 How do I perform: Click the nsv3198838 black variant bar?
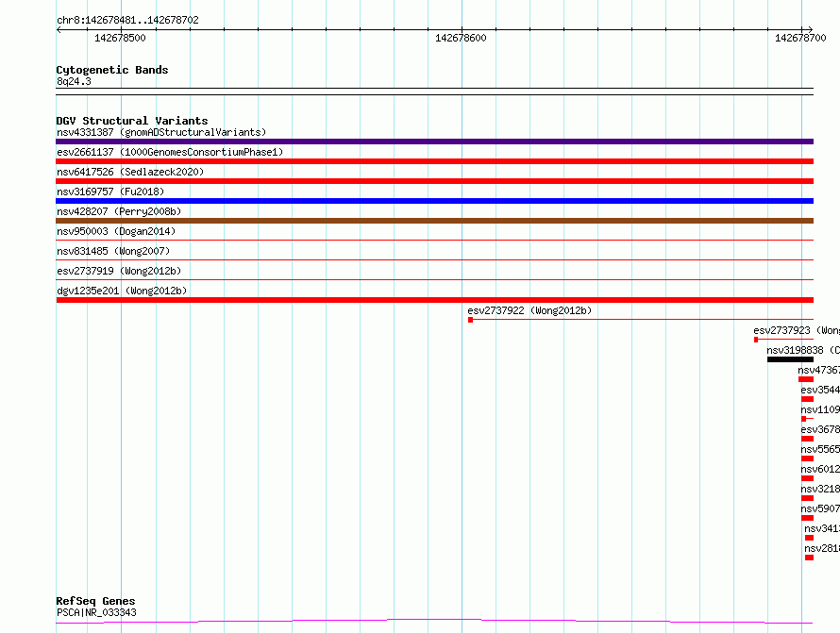tap(790, 359)
